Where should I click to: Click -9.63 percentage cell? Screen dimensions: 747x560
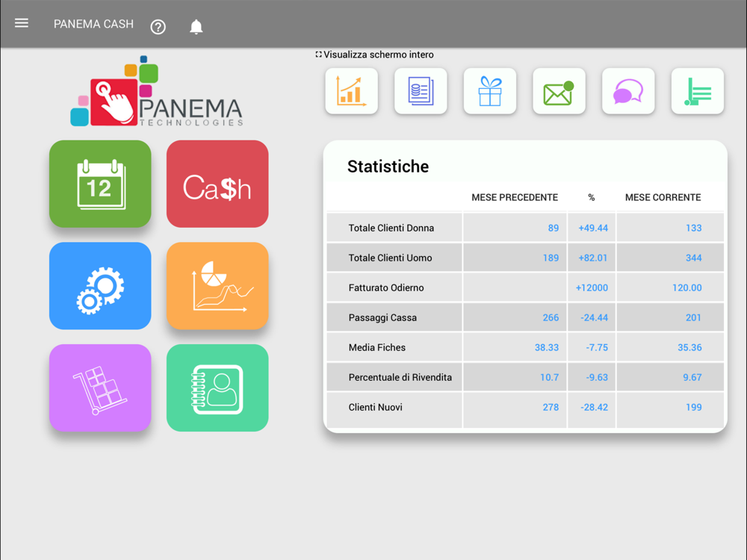click(x=597, y=378)
